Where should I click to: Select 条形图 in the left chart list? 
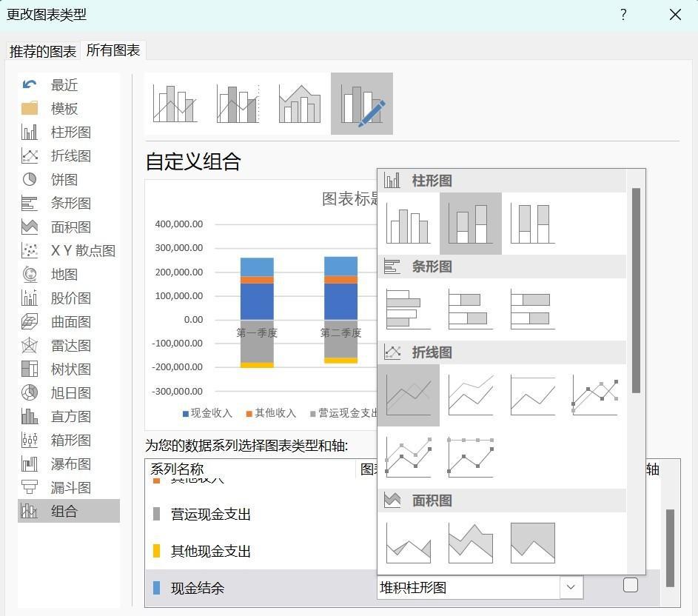[x=69, y=203]
